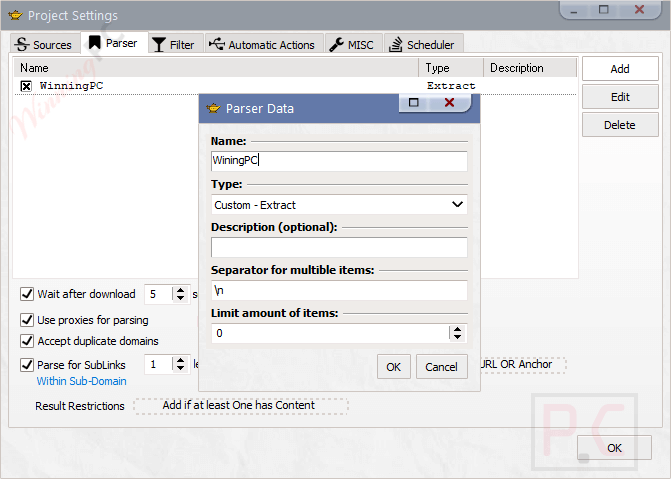Click the MISC wrench icon
Viewport: 671px width, 479px height.
click(x=336, y=44)
